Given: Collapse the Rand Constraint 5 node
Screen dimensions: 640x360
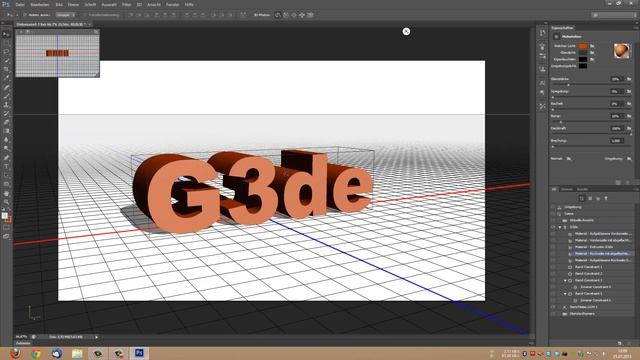Looking at the screenshot, I should 565,293.
